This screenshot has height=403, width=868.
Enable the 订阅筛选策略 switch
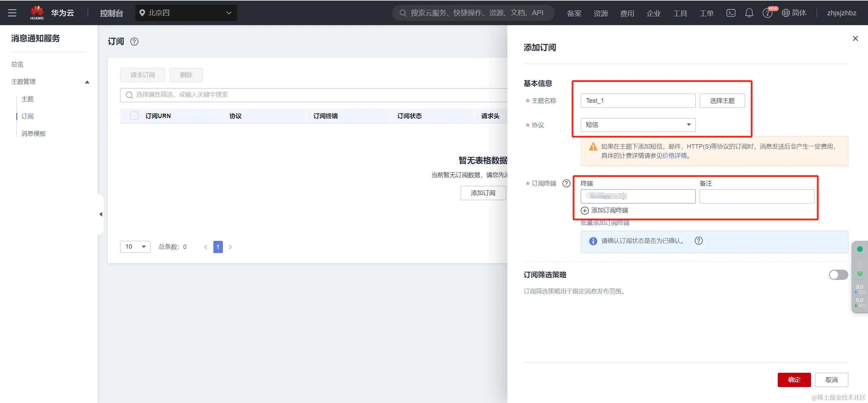pyautogui.click(x=838, y=275)
